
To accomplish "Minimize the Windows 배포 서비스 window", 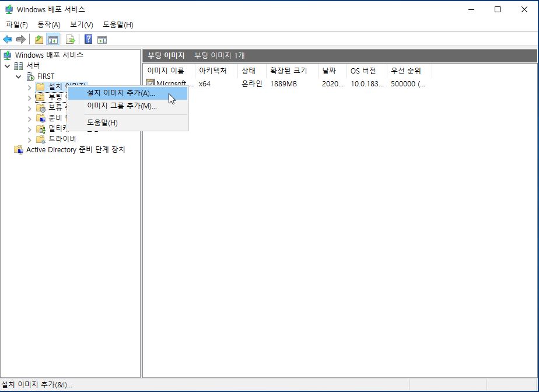I will pyautogui.click(x=471, y=10).
